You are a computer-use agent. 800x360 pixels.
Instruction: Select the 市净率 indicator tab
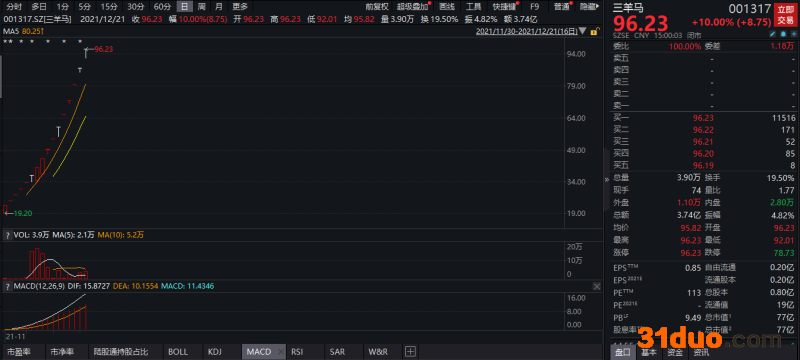pos(61,352)
